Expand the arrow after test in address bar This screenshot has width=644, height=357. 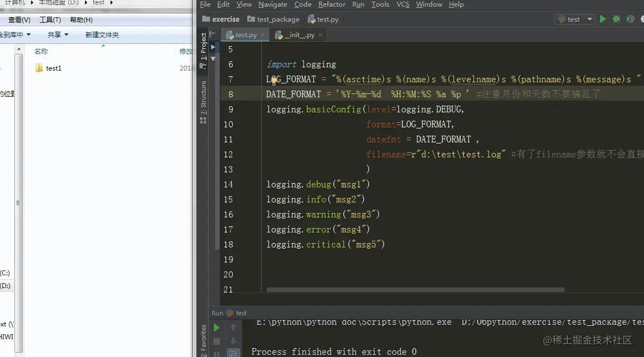coord(111,3)
